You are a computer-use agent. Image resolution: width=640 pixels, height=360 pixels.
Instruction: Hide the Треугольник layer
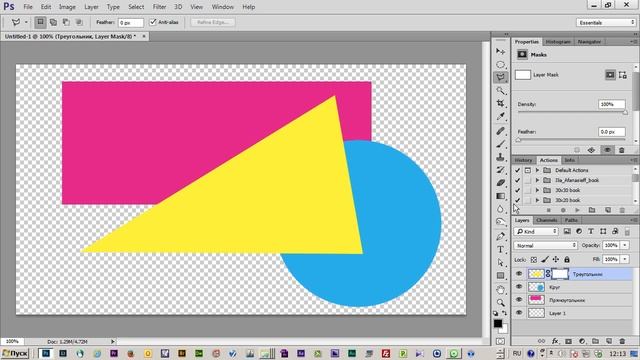click(x=519, y=274)
